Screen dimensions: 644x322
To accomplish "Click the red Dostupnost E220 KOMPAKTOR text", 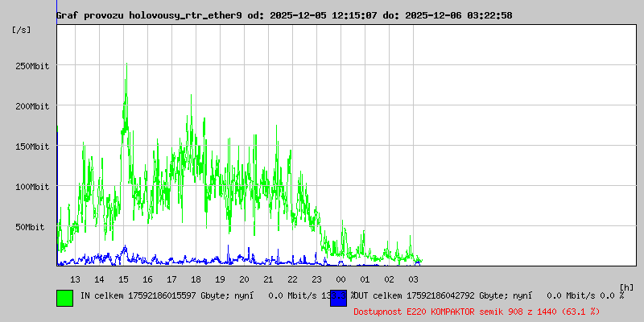I will point(477,311).
